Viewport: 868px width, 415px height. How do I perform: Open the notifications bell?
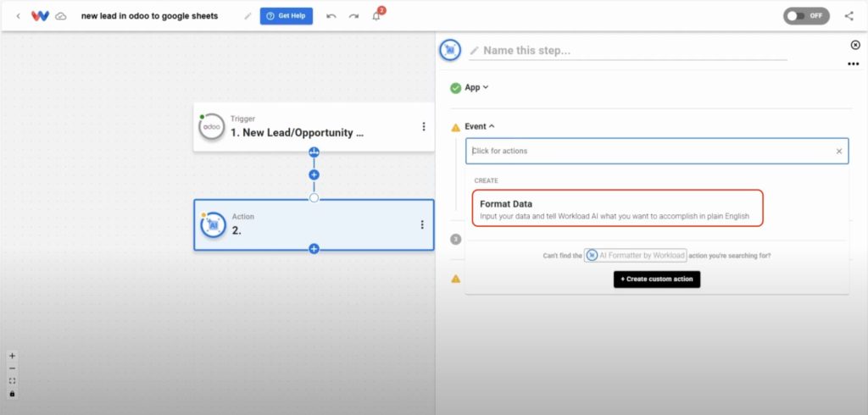[x=376, y=16]
